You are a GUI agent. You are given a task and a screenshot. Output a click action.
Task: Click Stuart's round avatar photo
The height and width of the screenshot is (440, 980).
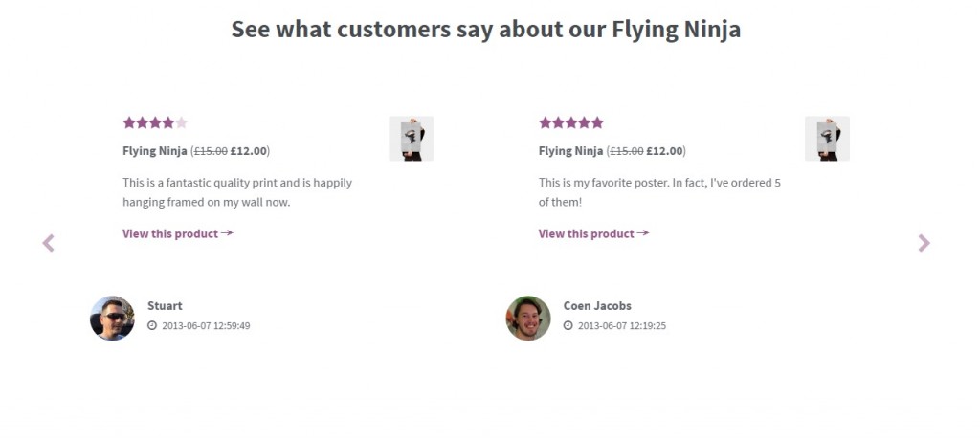(112, 319)
